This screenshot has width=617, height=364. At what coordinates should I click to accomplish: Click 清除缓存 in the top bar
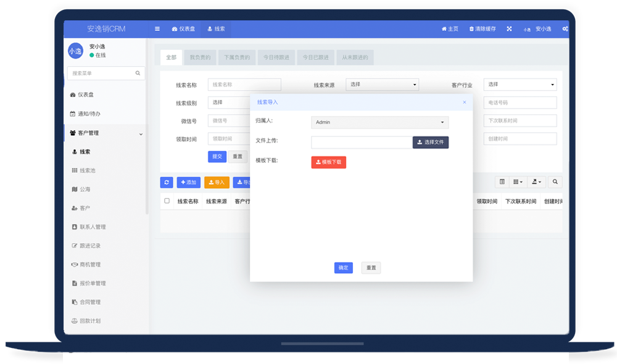click(x=482, y=29)
